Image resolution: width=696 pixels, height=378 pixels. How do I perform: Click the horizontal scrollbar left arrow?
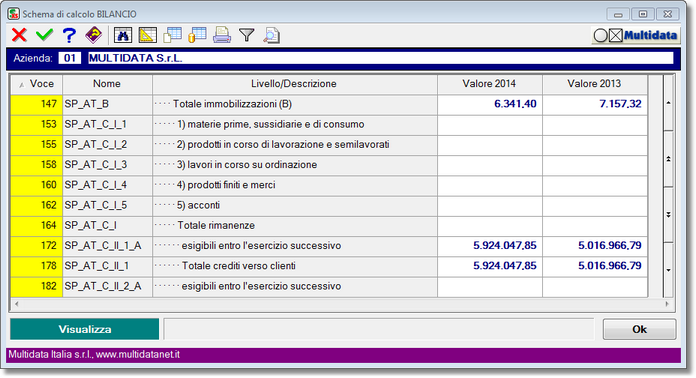coord(17,304)
